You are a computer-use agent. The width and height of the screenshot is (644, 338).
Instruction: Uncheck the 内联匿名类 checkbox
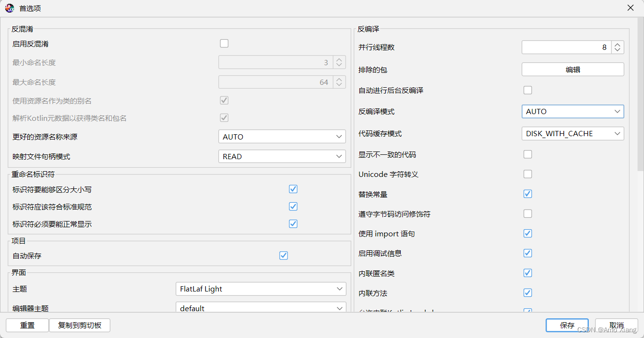(x=528, y=273)
